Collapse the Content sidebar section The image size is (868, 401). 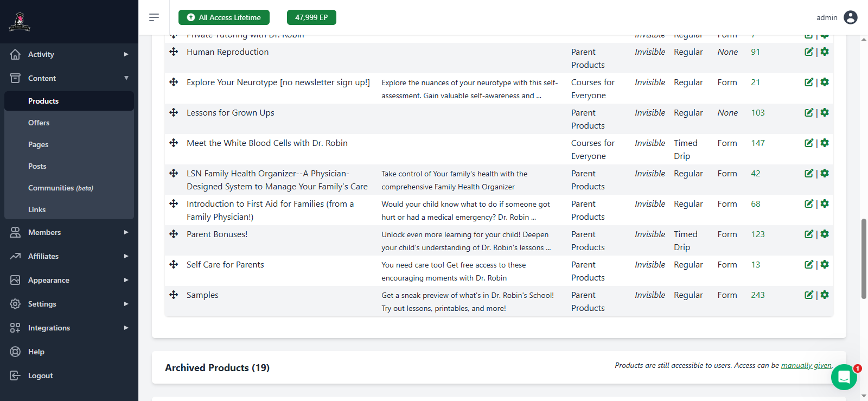pos(69,78)
